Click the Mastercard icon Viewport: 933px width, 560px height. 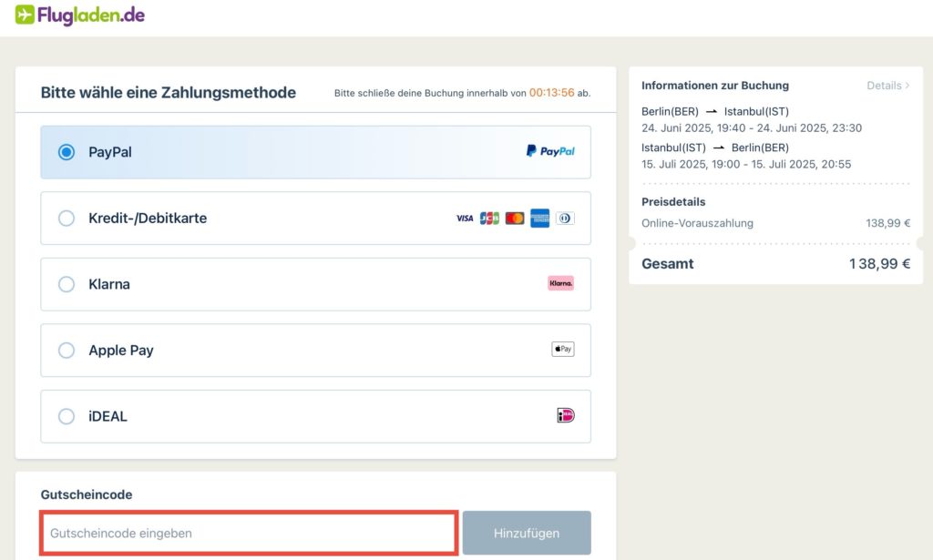(x=515, y=219)
